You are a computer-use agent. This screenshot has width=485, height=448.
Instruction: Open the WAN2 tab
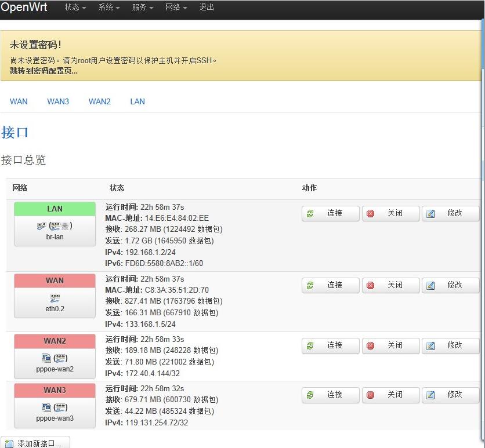pyautogui.click(x=99, y=101)
